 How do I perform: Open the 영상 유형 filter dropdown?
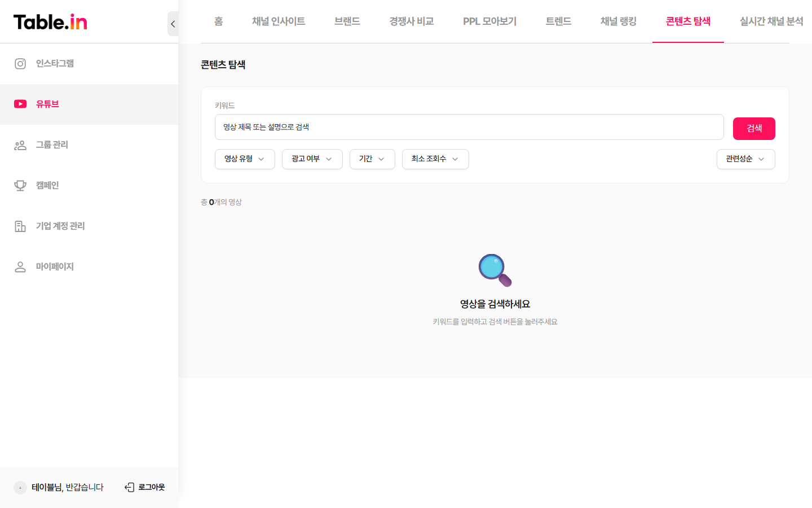(x=245, y=159)
